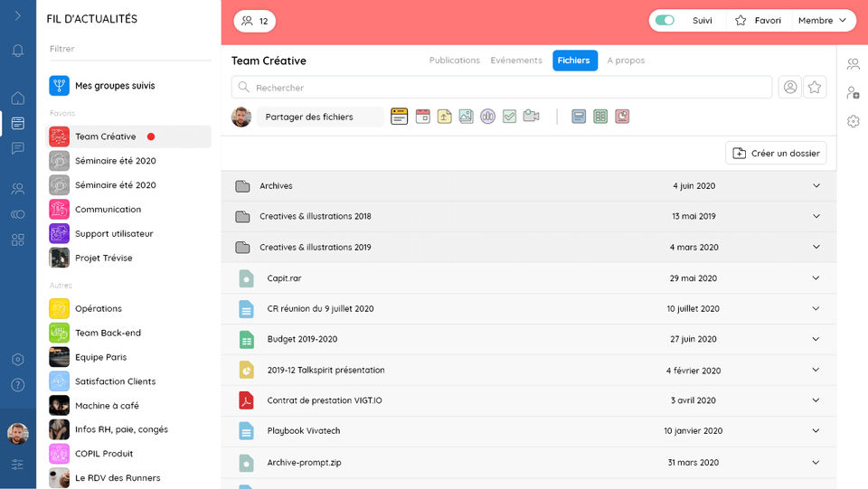Select the poll chart icon in share bar

tap(487, 117)
